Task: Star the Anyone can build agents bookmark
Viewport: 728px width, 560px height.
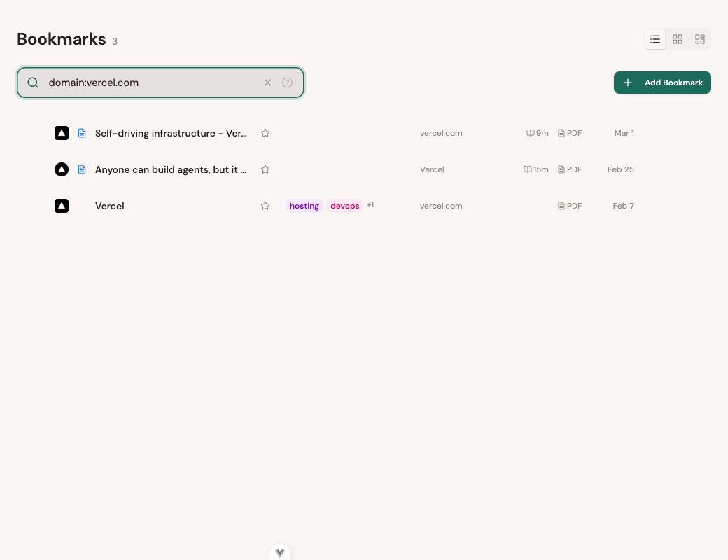Action: coord(265,169)
